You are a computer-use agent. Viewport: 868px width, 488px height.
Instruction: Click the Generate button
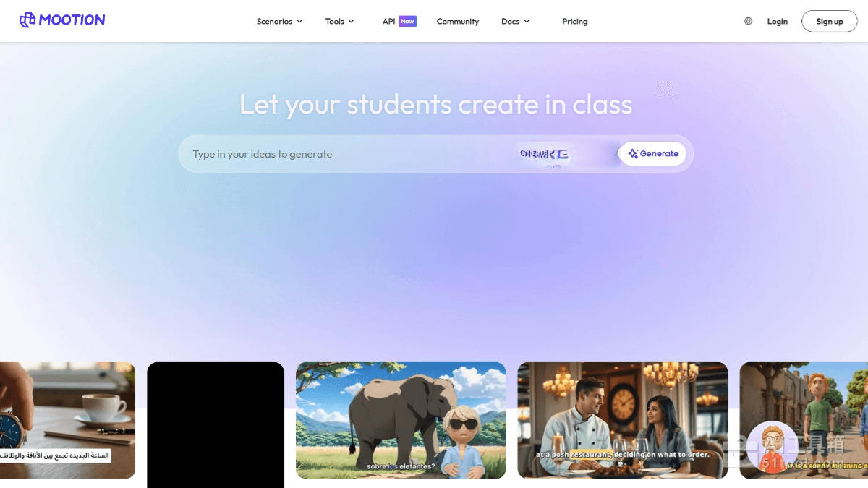click(652, 153)
